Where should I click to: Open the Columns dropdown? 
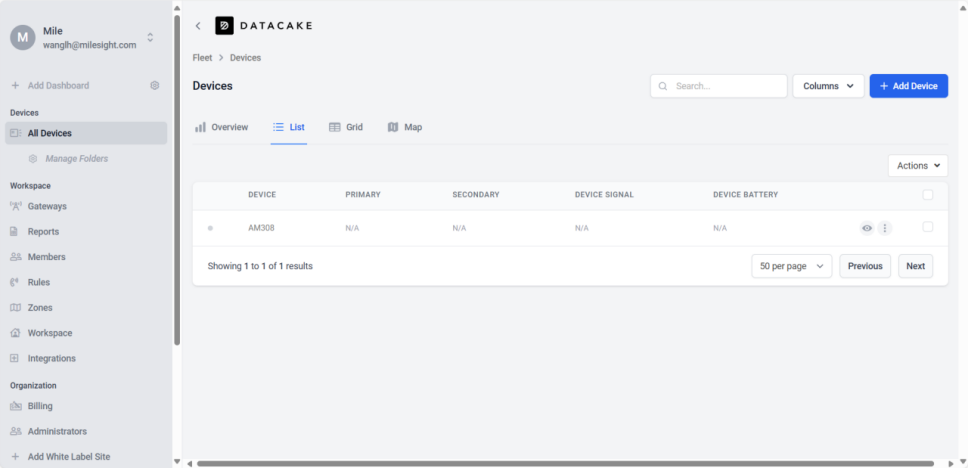(x=828, y=86)
